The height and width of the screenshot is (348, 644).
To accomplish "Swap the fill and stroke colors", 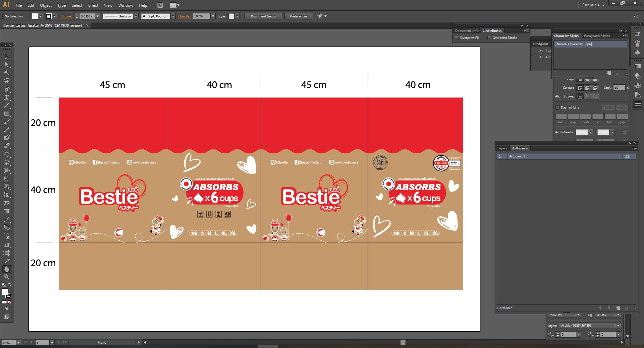I will click(x=10, y=285).
